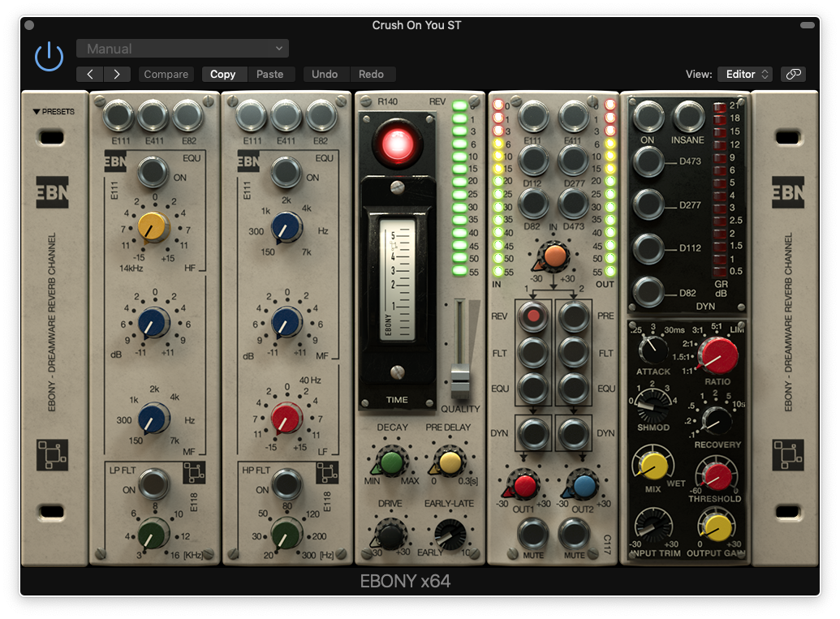Go to previous preset arrow

pyautogui.click(x=90, y=75)
